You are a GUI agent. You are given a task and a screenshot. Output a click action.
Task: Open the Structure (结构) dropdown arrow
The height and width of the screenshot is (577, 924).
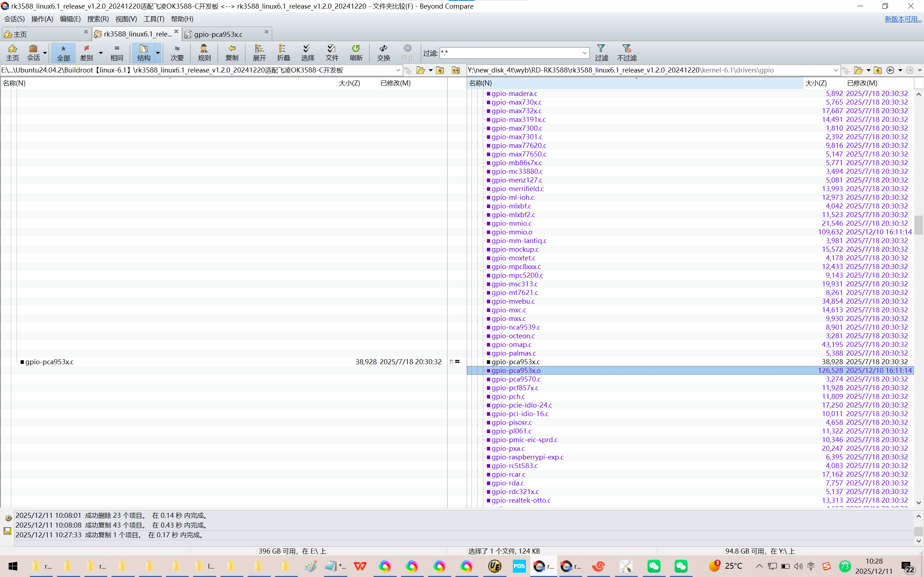coord(158,52)
